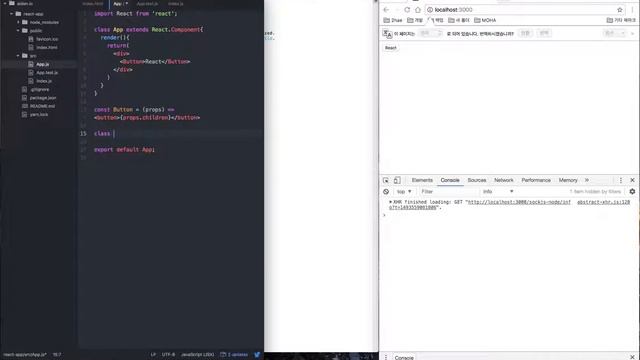
Task: Place cursor on the export default App line
Action: tap(124, 150)
